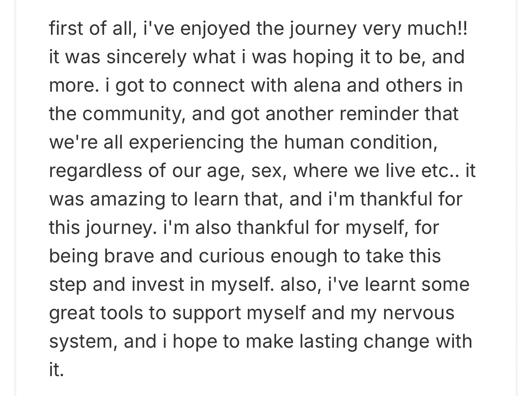
Task: Select the word "community," in the paragraph
Action: 134,114
